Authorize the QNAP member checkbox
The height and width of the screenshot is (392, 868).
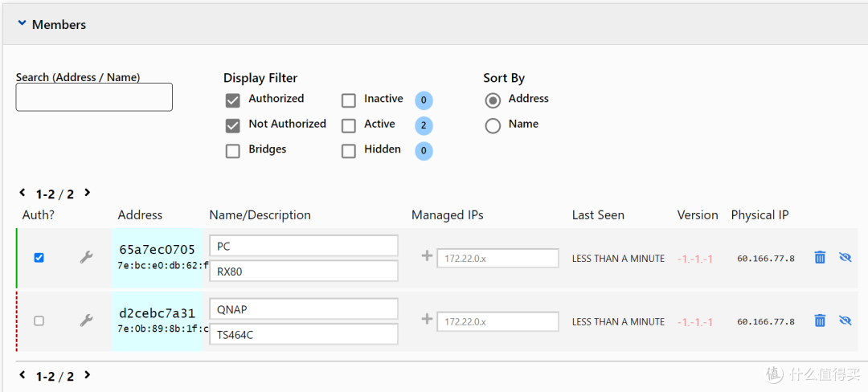[x=39, y=321]
